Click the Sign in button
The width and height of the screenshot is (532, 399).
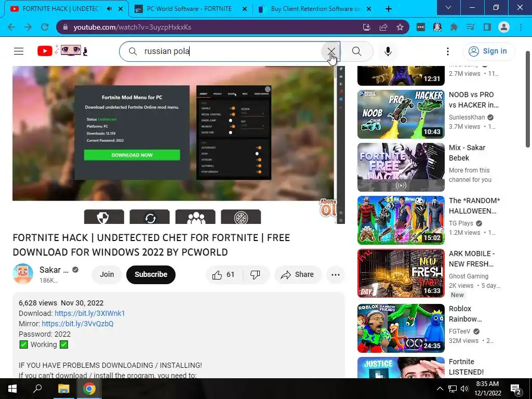(488, 51)
